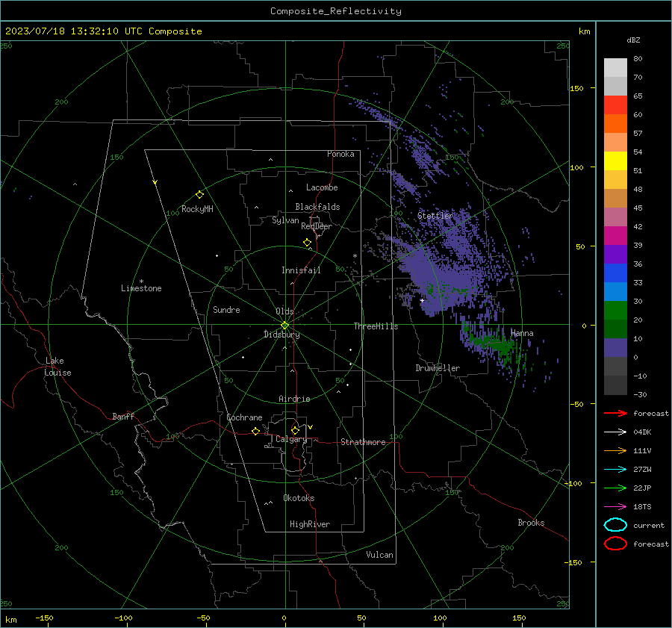The height and width of the screenshot is (628, 672).
Task: Click the Drumheller label
Action: point(438,368)
